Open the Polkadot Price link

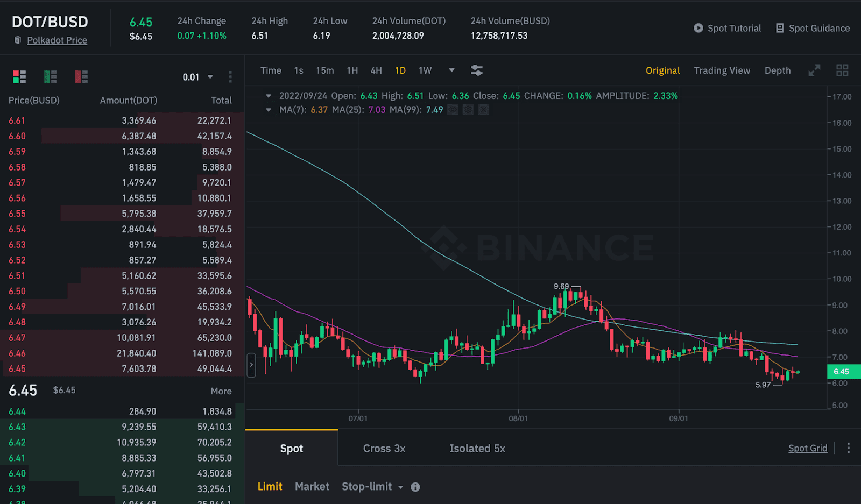pyautogui.click(x=57, y=40)
